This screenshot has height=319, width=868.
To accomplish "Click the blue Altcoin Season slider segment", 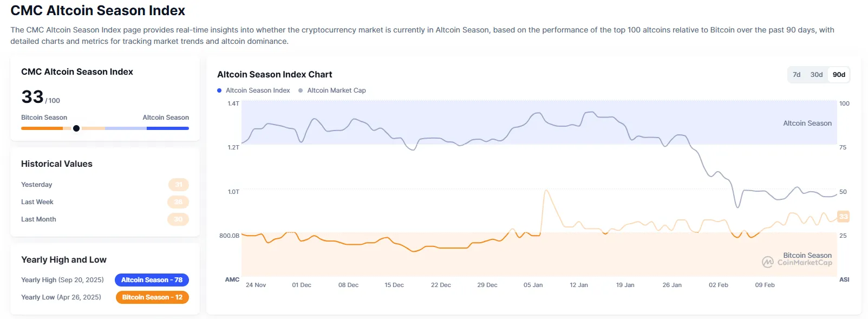I will (x=167, y=128).
